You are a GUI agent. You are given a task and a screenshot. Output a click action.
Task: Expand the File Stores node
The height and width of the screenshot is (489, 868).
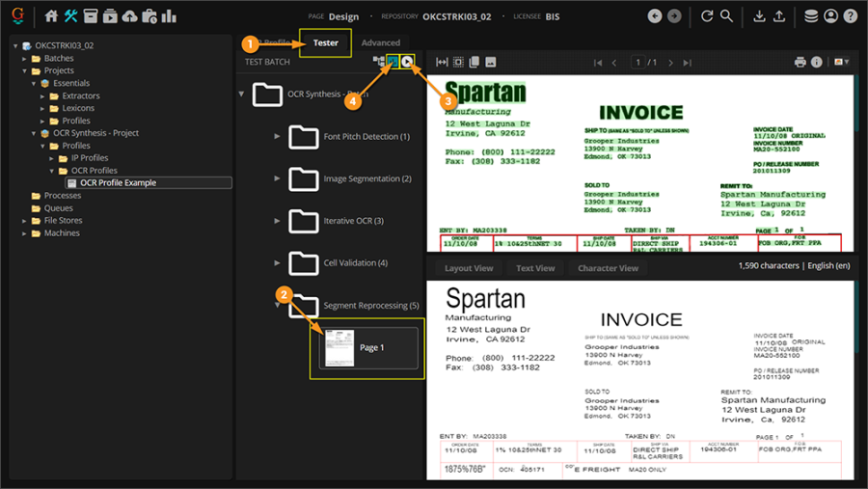coord(24,221)
